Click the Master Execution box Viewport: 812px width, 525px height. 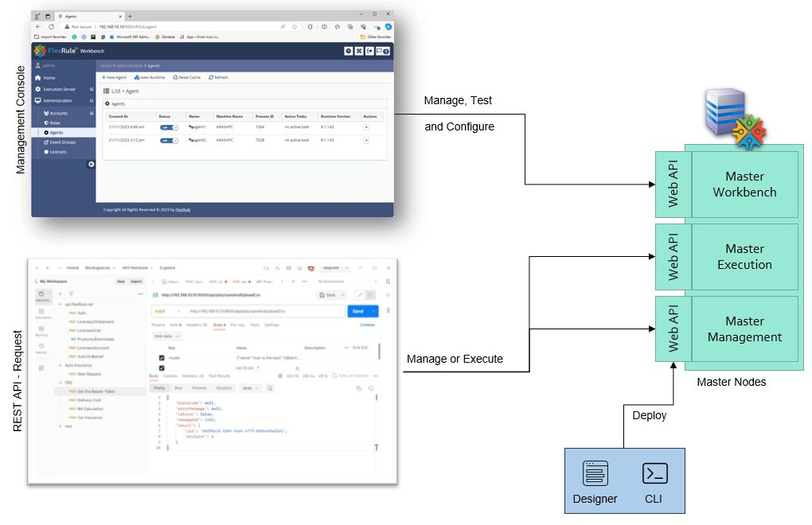[744, 257]
